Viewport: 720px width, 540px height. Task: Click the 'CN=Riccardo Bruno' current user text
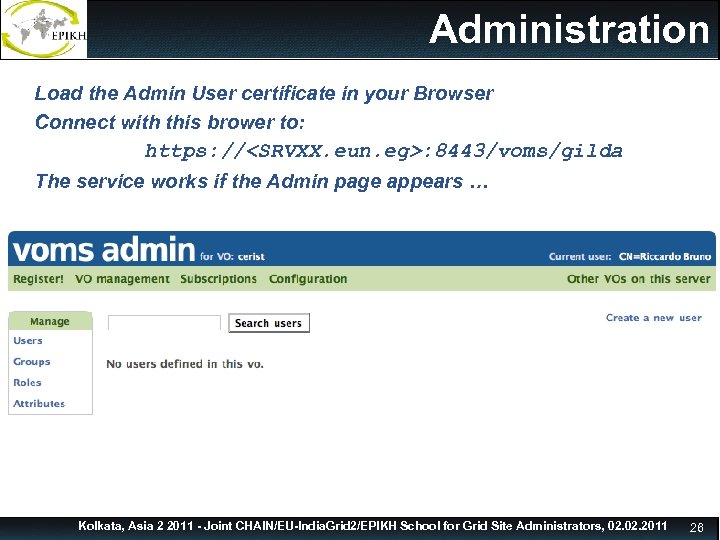click(x=664, y=257)
